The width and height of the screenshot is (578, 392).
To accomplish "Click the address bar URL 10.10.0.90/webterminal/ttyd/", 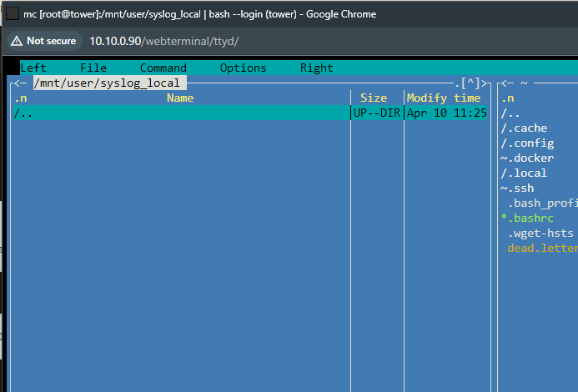I will [164, 42].
